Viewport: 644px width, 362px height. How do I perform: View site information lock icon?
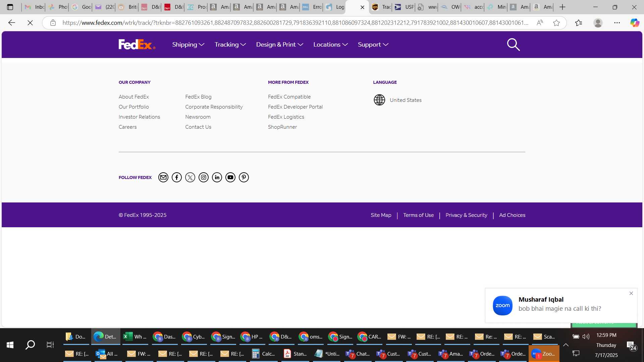[53, 23]
